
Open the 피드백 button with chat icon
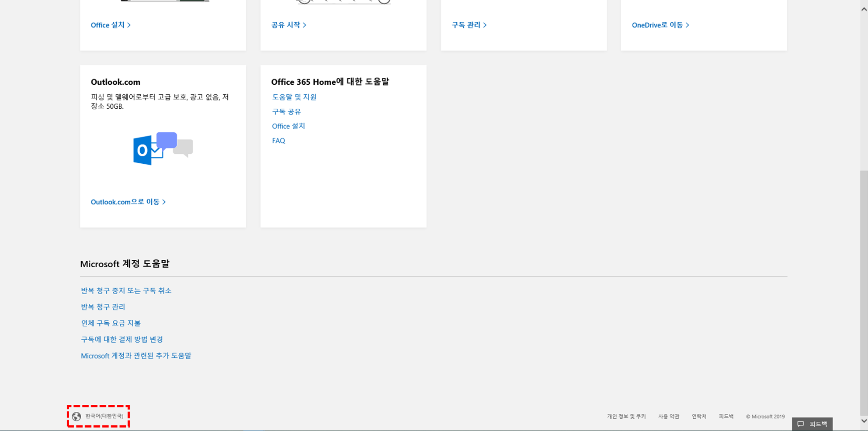(812, 424)
